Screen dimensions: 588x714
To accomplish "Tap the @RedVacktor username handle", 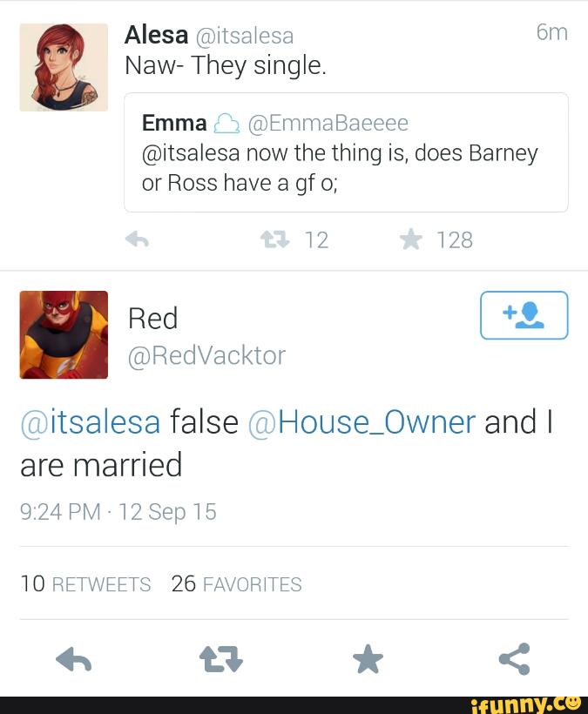I will point(206,355).
